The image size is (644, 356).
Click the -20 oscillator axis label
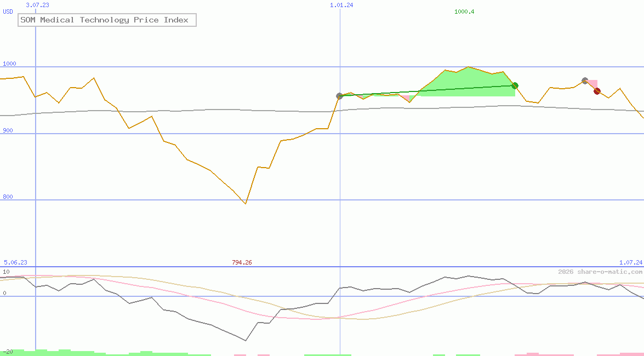pos(8,352)
